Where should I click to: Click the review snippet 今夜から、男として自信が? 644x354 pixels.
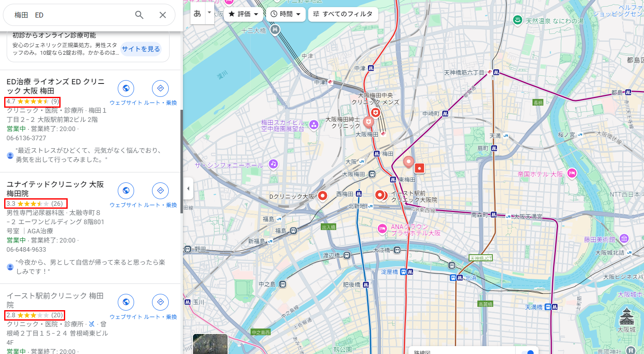pos(91,267)
